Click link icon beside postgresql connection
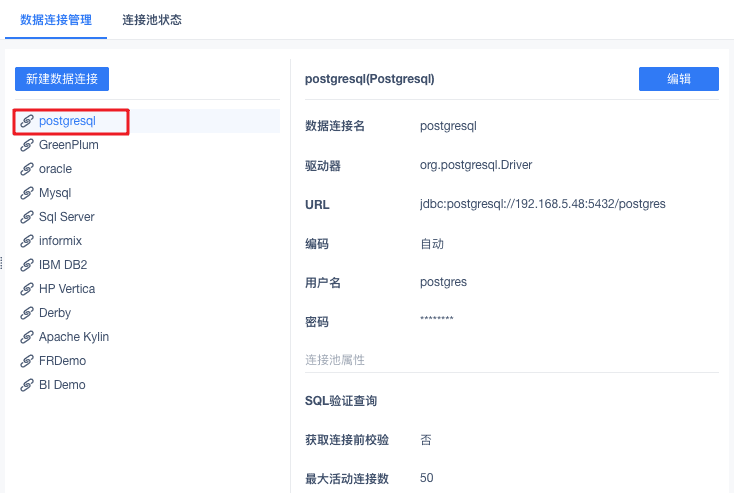The width and height of the screenshot is (734, 493). [x=27, y=121]
